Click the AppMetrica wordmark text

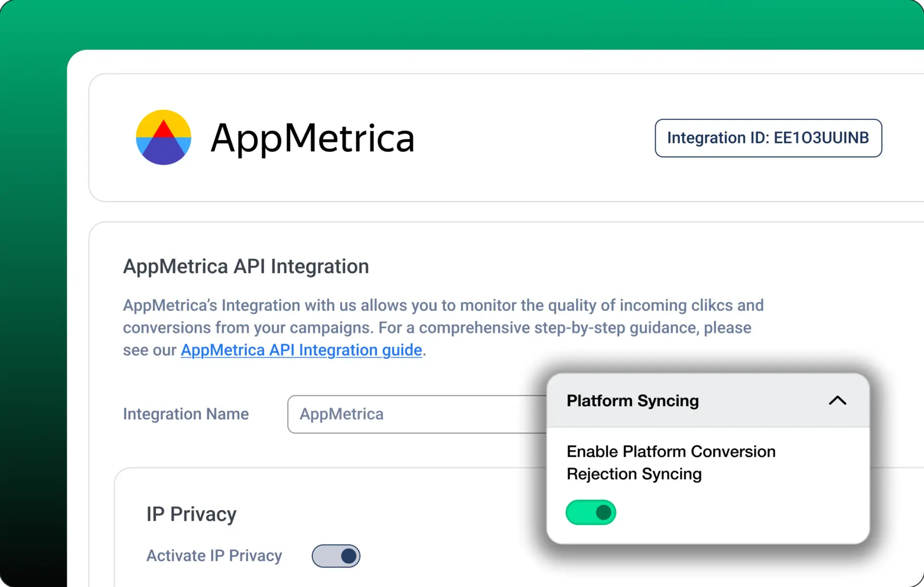[x=312, y=138]
